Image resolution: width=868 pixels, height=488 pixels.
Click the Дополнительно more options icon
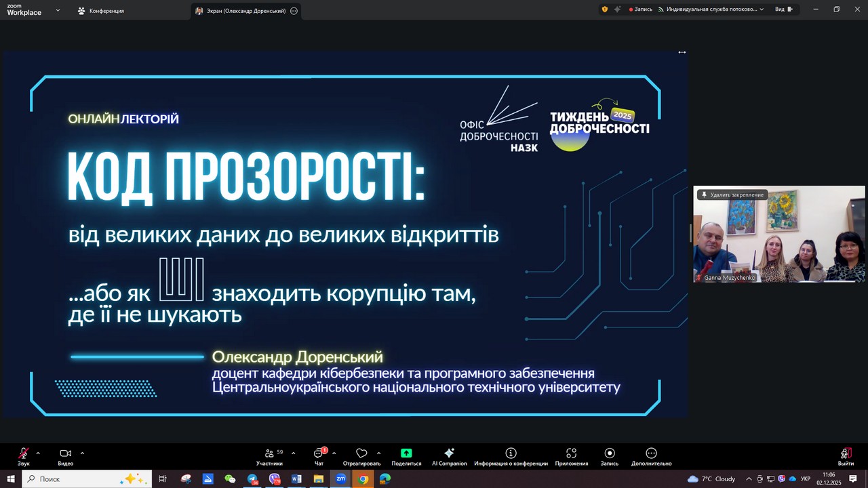click(651, 457)
